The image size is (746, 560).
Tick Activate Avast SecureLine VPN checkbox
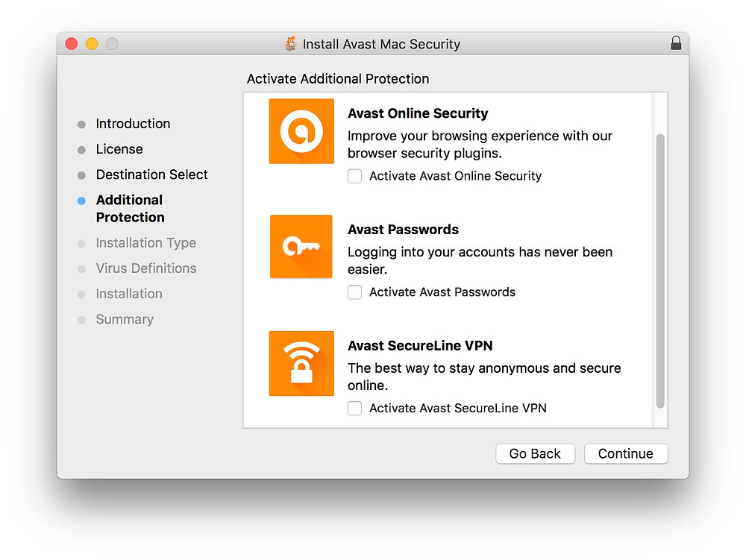pos(354,408)
